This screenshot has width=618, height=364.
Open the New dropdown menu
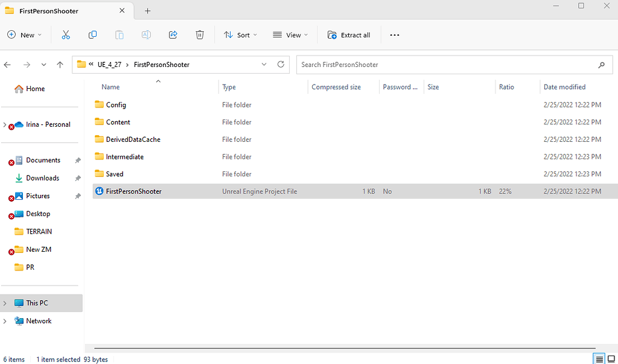pos(25,35)
